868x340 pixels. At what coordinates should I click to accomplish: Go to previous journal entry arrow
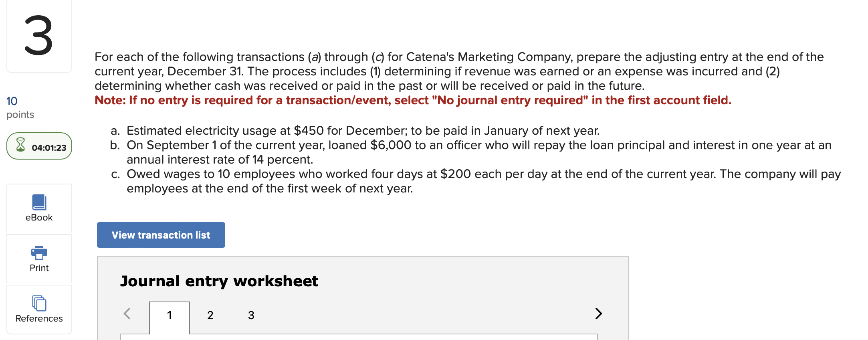[x=127, y=314]
